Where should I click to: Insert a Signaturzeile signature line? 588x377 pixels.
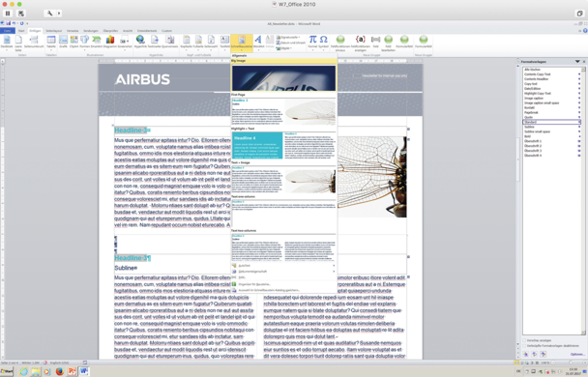(288, 38)
